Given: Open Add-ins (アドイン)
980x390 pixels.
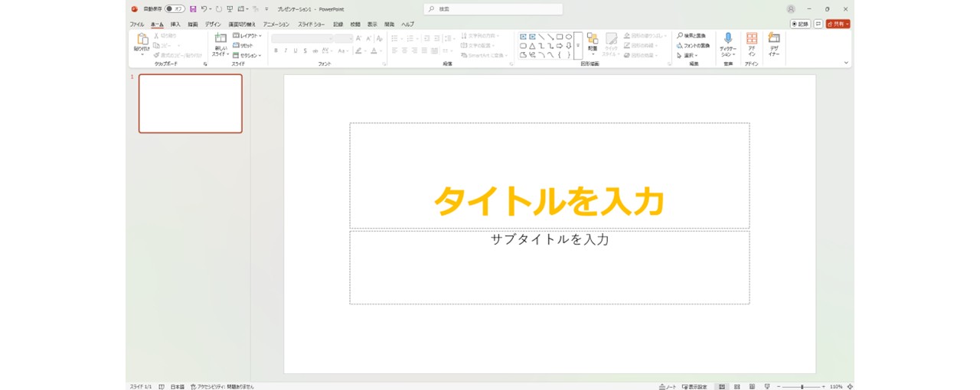Looking at the screenshot, I should pos(752,44).
